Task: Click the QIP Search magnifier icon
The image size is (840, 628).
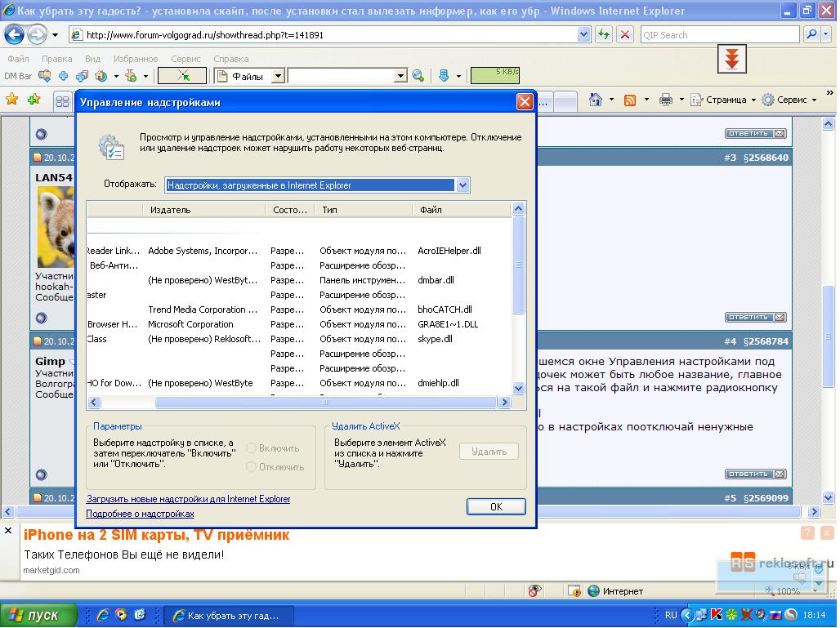Action: [x=811, y=35]
